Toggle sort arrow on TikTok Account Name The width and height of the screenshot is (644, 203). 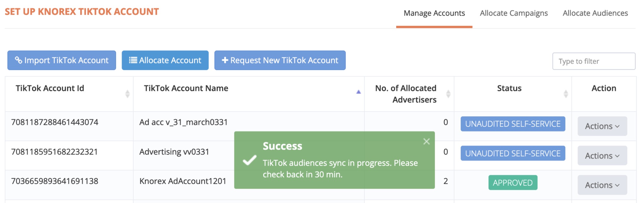[358, 92]
